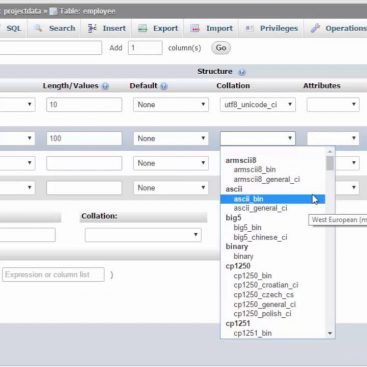Click help icon beside Length/Values

pos(105,86)
